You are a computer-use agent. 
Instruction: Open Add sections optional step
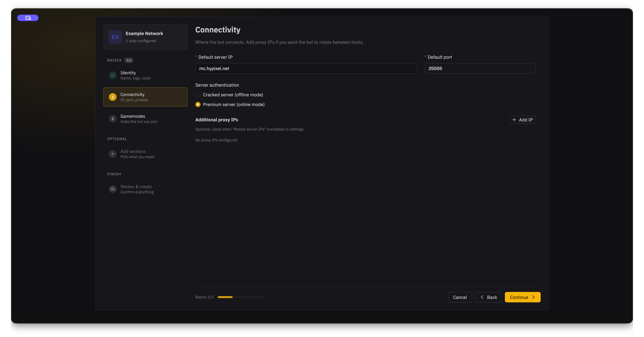click(x=145, y=154)
